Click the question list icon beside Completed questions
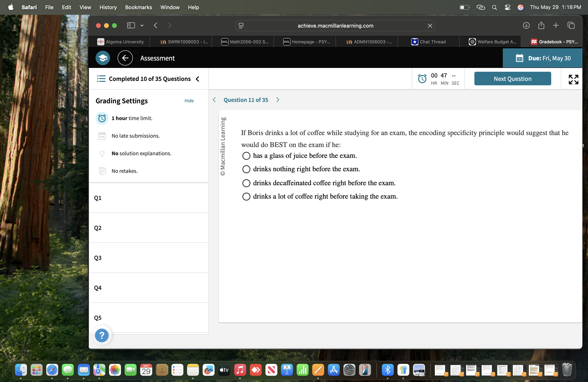 pyautogui.click(x=101, y=79)
